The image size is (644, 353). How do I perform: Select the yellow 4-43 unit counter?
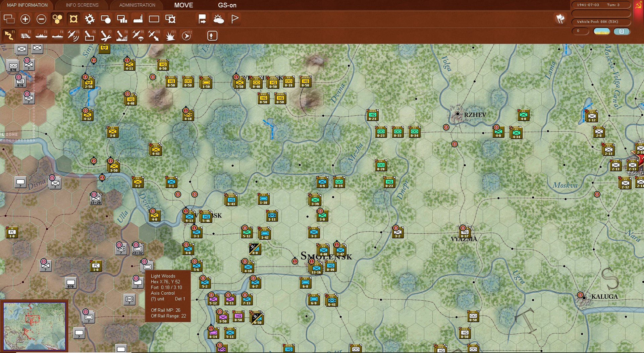click(x=156, y=150)
